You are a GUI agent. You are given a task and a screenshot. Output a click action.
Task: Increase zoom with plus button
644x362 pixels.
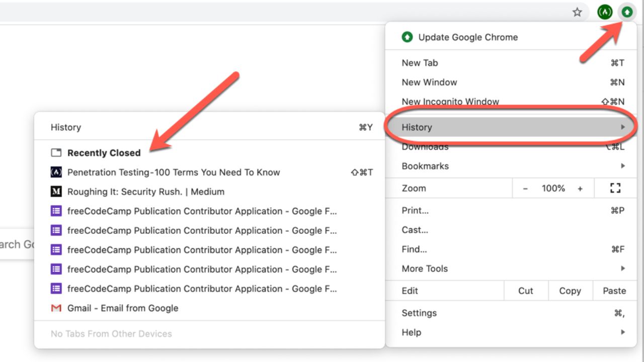coord(580,189)
